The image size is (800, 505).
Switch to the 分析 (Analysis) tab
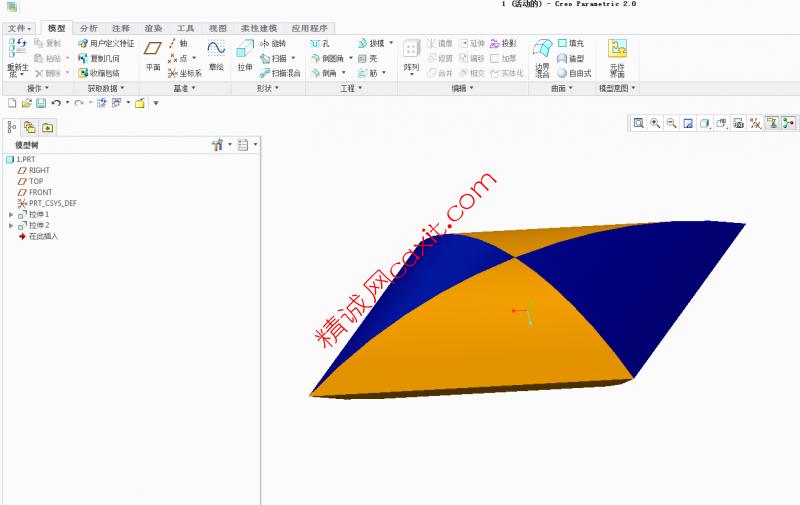click(x=88, y=28)
